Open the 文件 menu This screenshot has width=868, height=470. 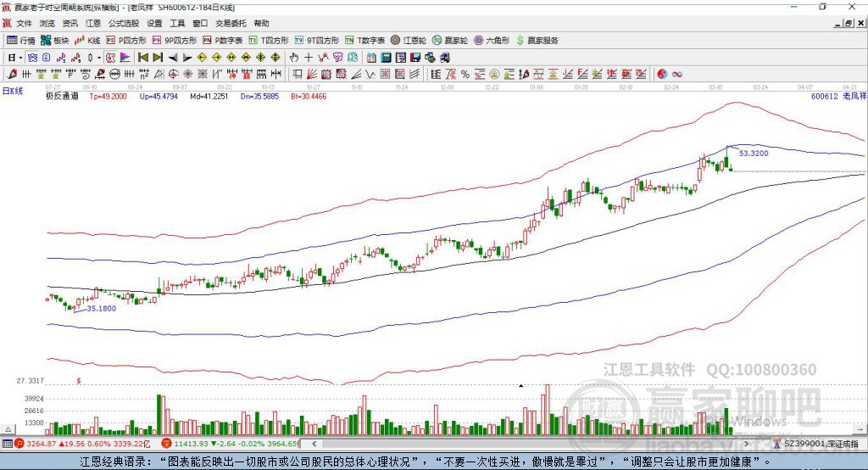(x=25, y=23)
